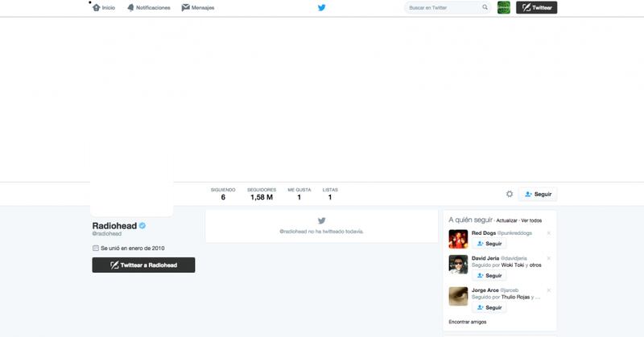Open Red Dogs profile name
This screenshot has width=644, height=337.
(x=484, y=232)
